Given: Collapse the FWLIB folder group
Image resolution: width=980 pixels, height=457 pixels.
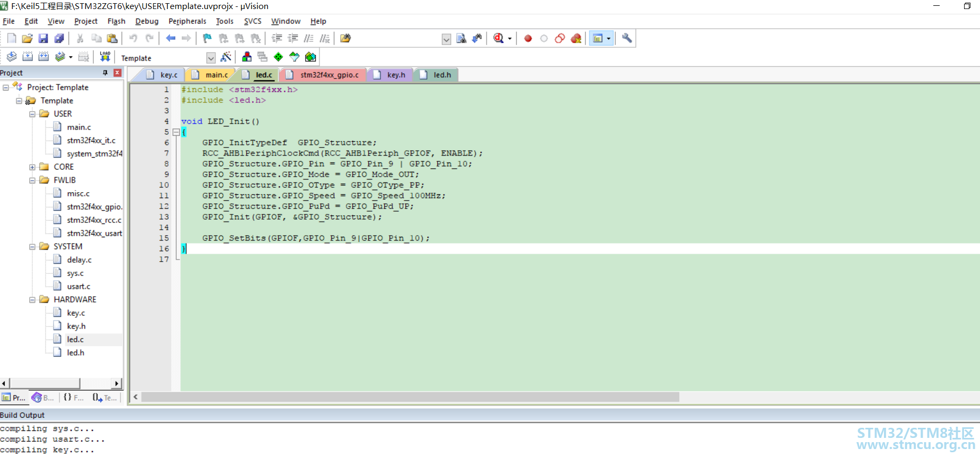Looking at the screenshot, I should pos(32,180).
